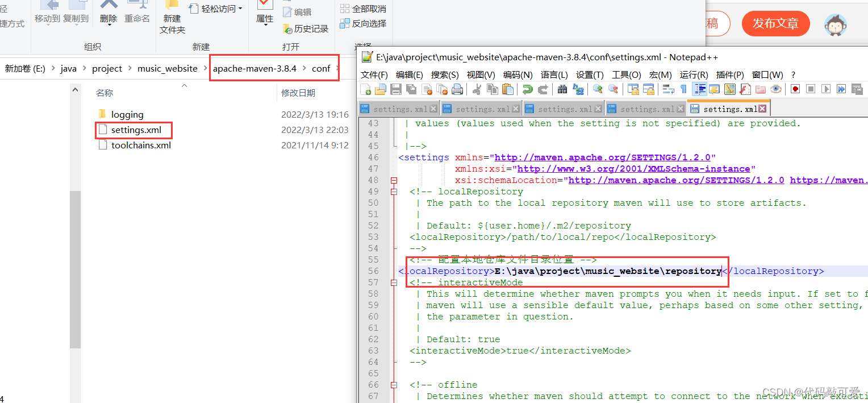Toggle synchronized horizontal scrolling icon
The height and width of the screenshot is (403, 868).
pos(649,89)
